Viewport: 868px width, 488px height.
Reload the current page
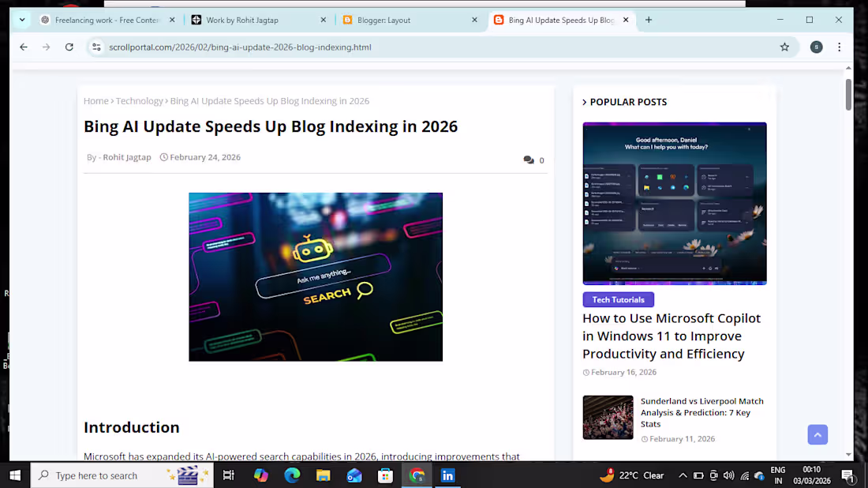[69, 47]
